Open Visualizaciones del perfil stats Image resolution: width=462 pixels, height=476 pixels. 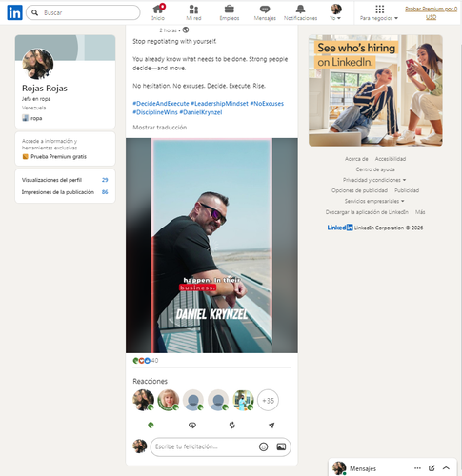65,180
